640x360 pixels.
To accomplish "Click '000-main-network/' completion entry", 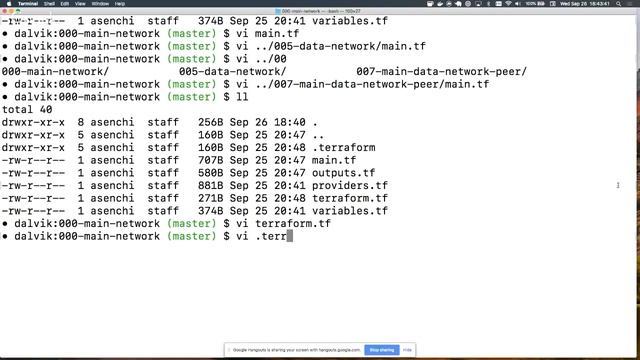I will pyautogui.click(x=56, y=71).
